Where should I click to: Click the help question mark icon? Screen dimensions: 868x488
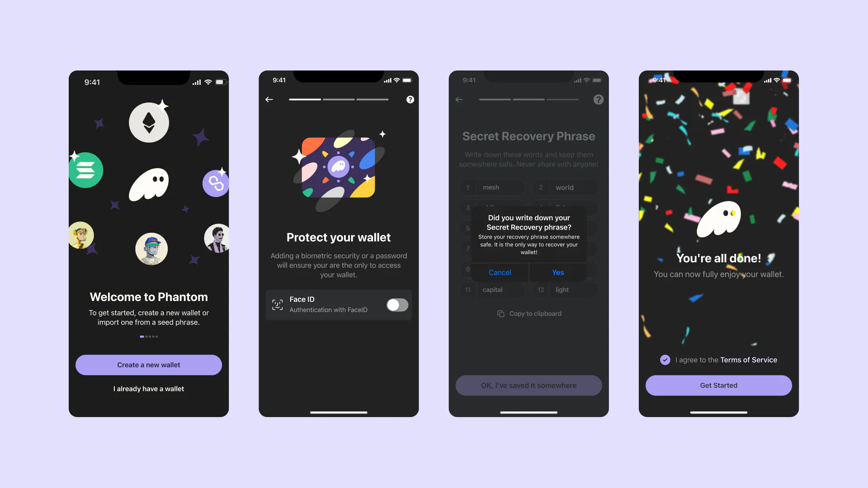tap(410, 99)
